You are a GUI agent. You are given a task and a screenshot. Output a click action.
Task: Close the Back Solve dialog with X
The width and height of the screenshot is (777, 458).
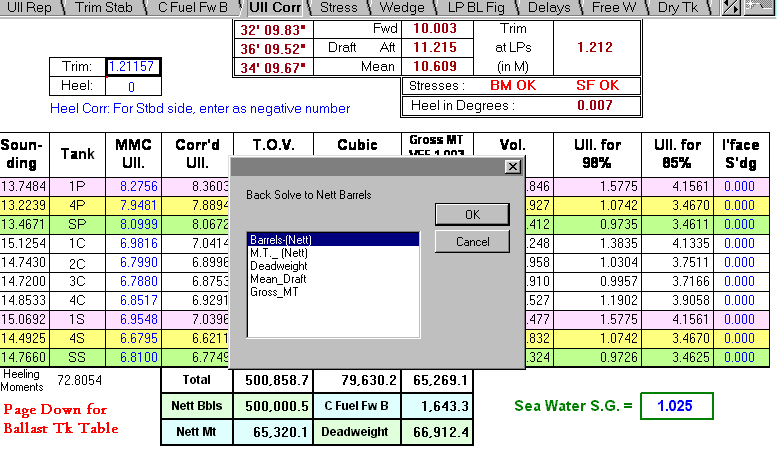click(512, 166)
